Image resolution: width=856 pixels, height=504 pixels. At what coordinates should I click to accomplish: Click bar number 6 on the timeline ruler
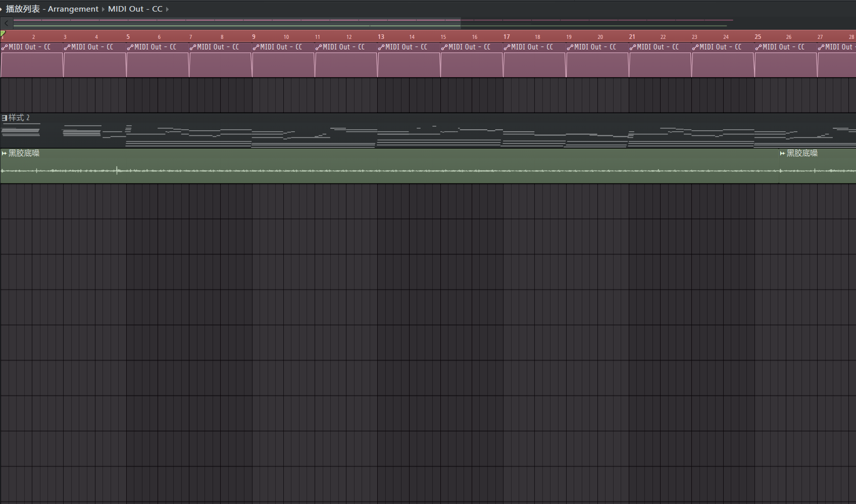point(159,37)
